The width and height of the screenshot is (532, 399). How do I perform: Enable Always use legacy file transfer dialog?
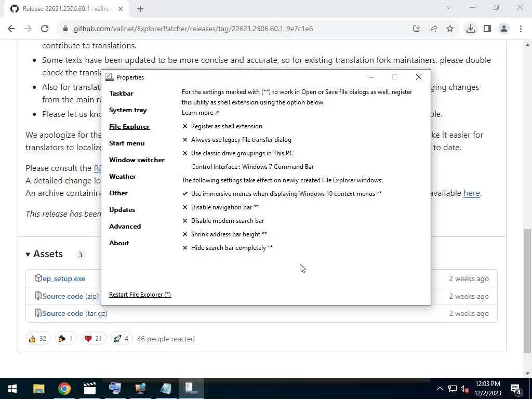(236, 140)
